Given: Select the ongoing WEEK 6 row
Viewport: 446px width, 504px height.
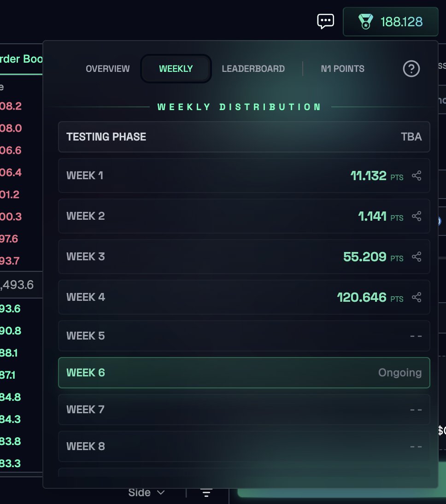Looking at the screenshot, I should [x=244, y=373].
